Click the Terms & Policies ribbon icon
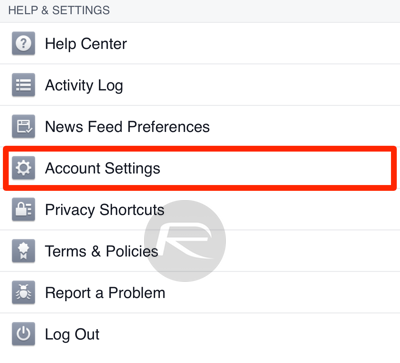This screenshot has width=400, height=363. [x=23, y=251]
